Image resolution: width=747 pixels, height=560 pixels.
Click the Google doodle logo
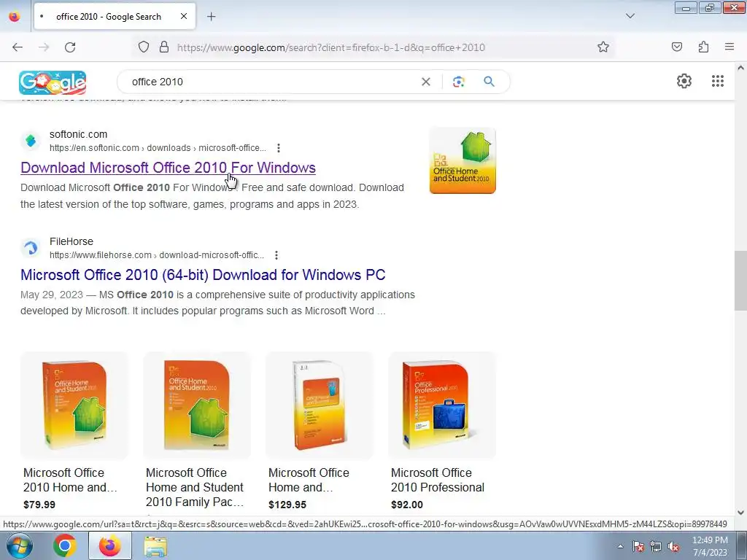click(53, 82)
